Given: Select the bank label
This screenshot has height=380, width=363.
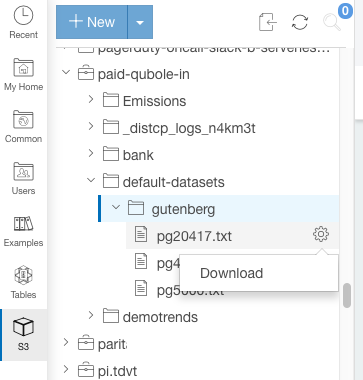Looking at the screenshot, I should [138, 155].
